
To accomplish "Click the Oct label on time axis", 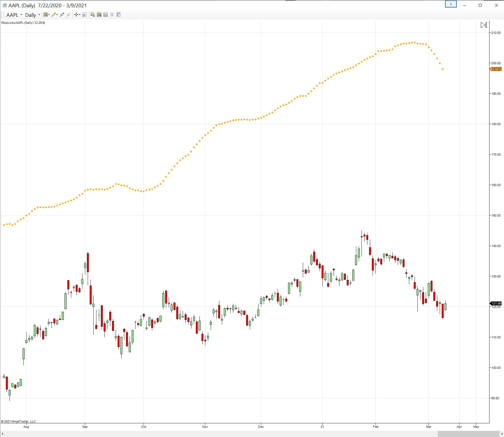I will (x=144, y=427).
